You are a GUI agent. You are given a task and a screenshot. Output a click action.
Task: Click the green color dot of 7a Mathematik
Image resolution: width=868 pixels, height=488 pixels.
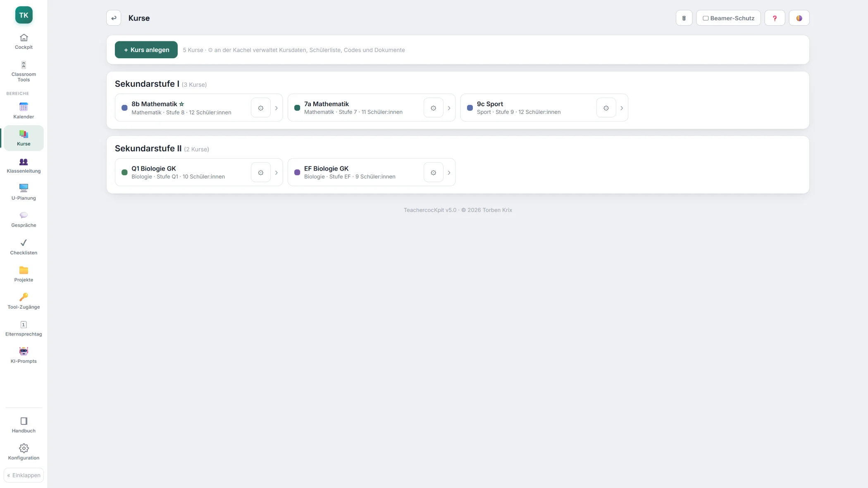pyautogui.click(x=297, y=108)
